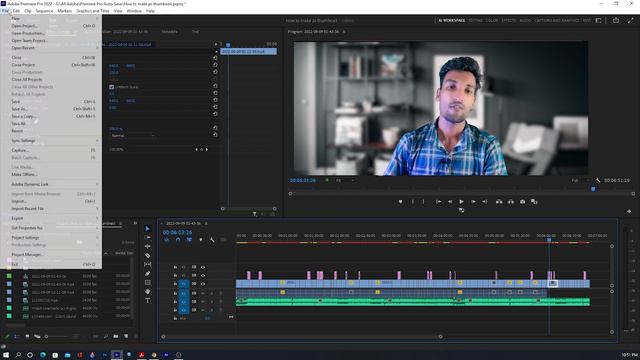This screenshot has height=360, width=640.
Task: Select the Type tool
Action: pyautogui.click(x=148, y=301)
